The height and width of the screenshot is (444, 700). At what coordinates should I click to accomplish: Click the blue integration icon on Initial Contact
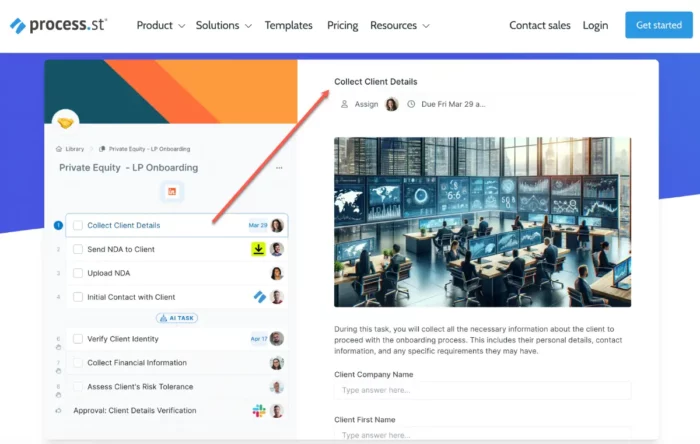258,297
